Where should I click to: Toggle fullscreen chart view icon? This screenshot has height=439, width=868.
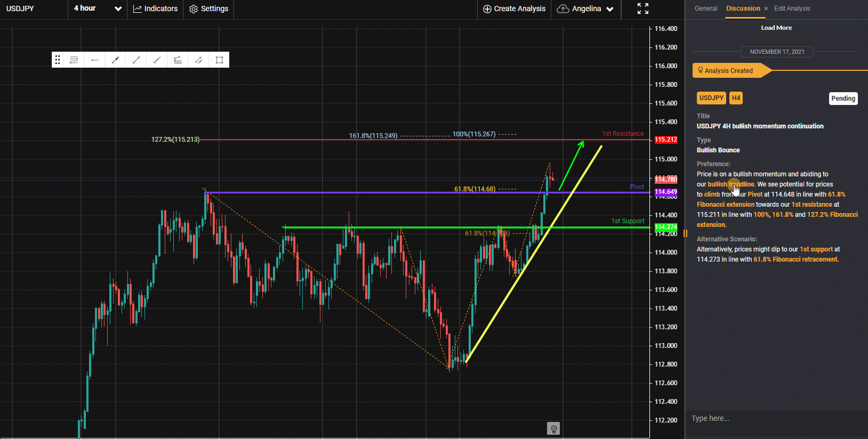point(643,9)
